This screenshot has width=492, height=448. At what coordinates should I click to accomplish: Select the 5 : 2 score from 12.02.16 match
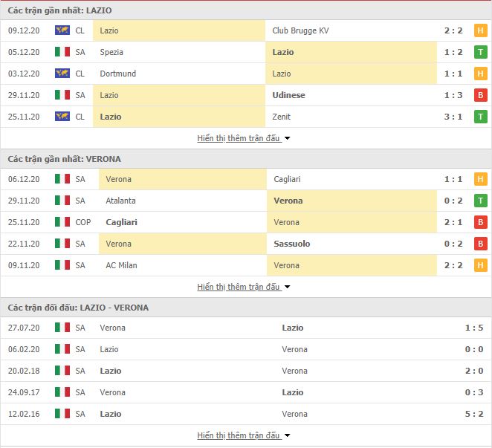[474, 414]
